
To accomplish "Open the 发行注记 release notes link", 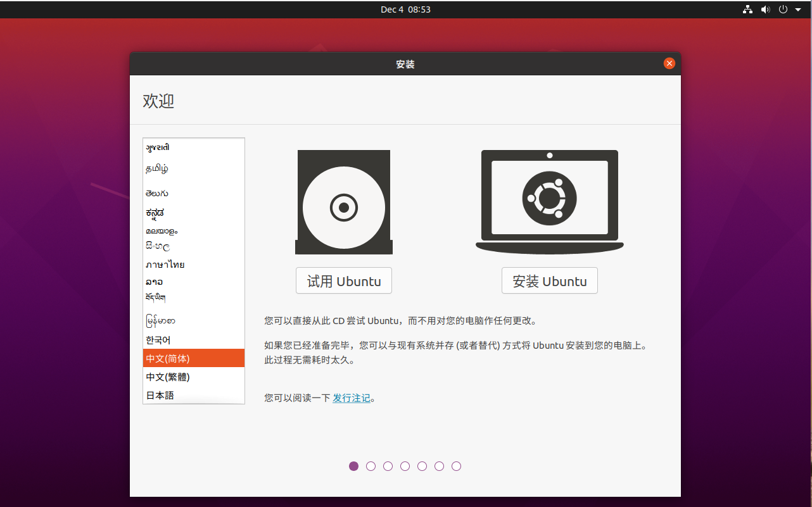I will (352, 397).
